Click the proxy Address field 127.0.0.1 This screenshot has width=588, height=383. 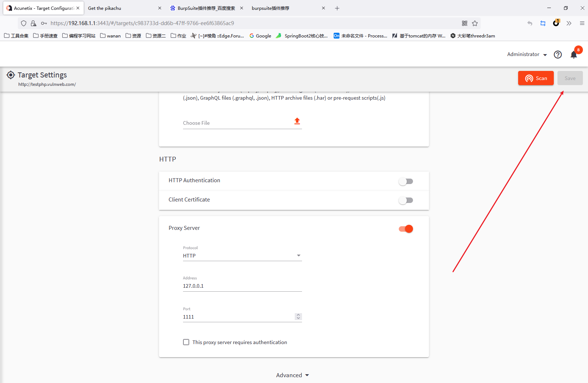(242, 286)
